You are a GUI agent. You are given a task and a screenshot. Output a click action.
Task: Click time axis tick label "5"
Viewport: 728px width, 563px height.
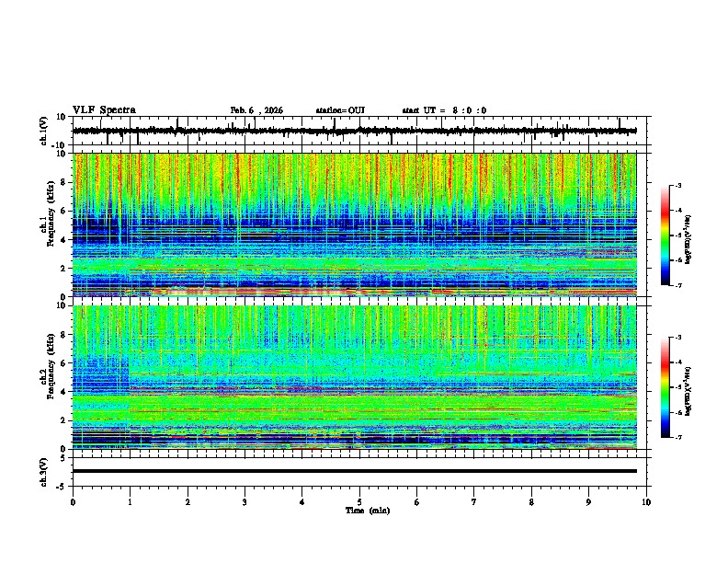(359, 502)
